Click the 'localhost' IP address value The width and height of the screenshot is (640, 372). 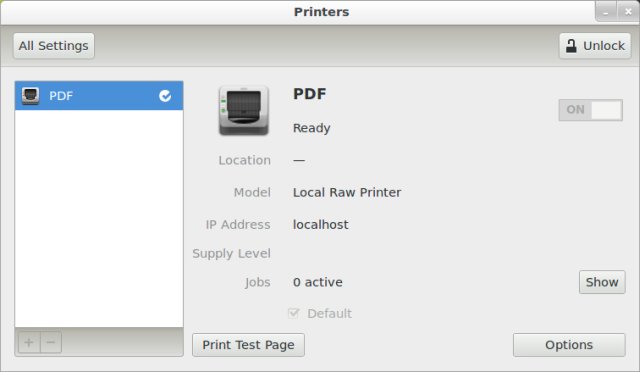[320, 225]
